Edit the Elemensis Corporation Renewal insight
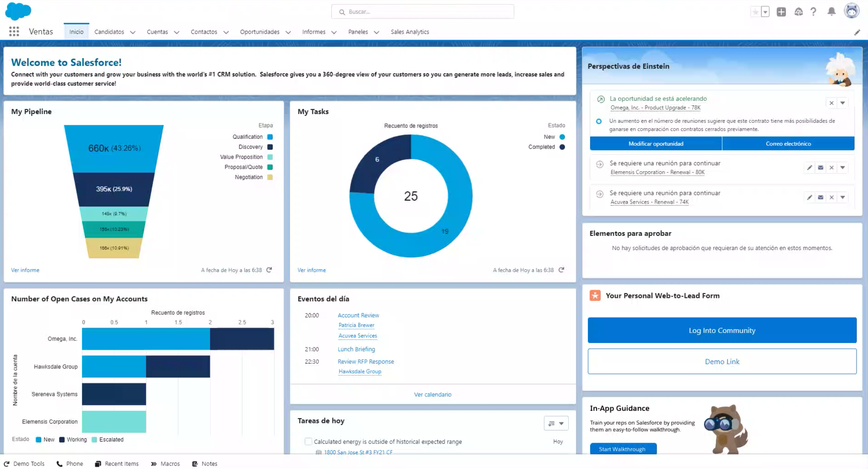The height and width of the screenshot is (469, 868). [x=809, y=168]
